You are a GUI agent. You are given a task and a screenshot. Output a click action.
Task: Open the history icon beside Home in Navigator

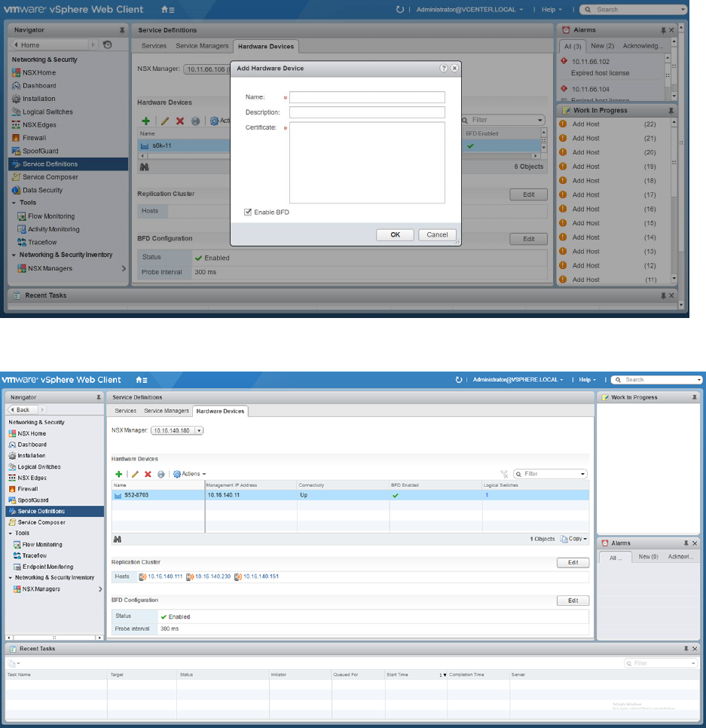[107, 44]
